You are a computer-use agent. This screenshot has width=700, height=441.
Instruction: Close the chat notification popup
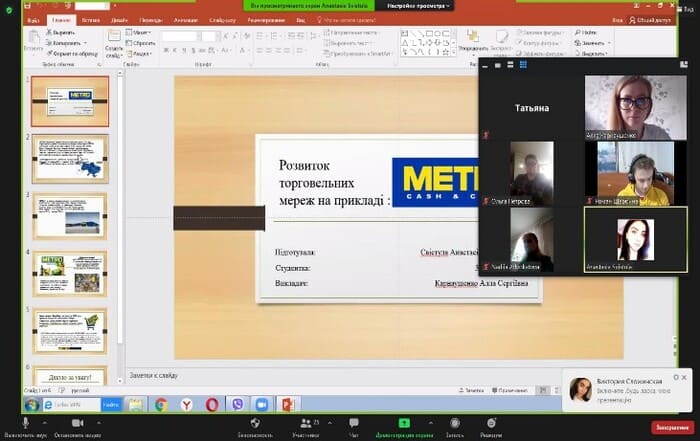tap(684, 378)
